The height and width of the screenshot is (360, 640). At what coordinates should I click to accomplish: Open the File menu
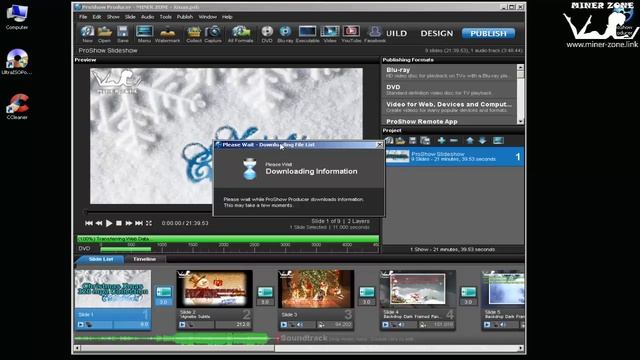pos(83,17)
